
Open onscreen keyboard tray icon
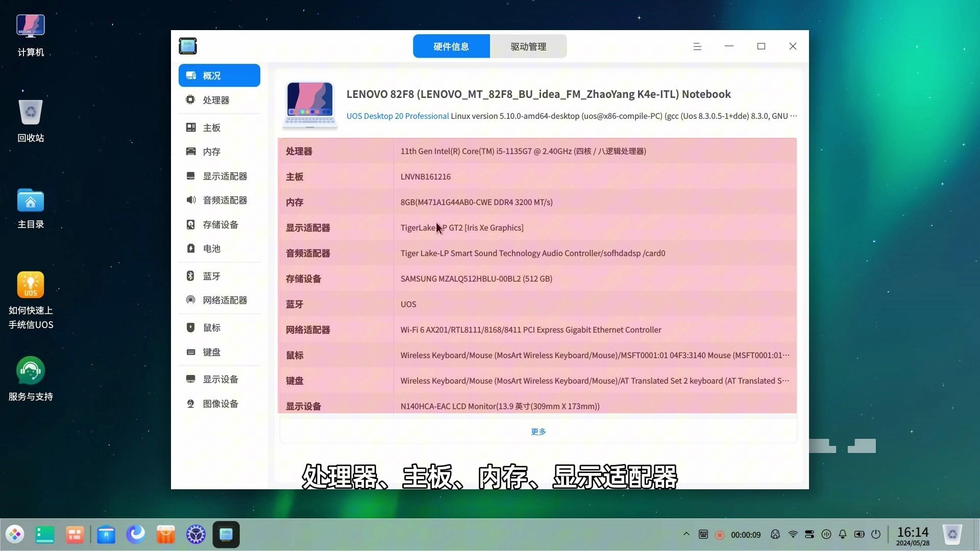click(703, 534)
